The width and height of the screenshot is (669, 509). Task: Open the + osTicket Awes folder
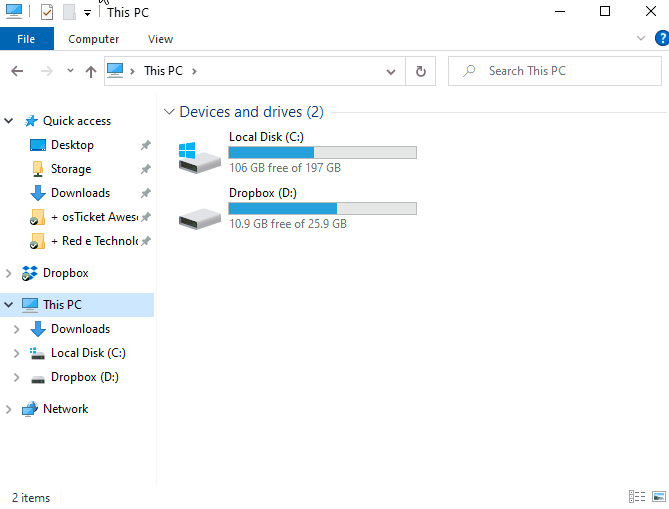point(94,217)
